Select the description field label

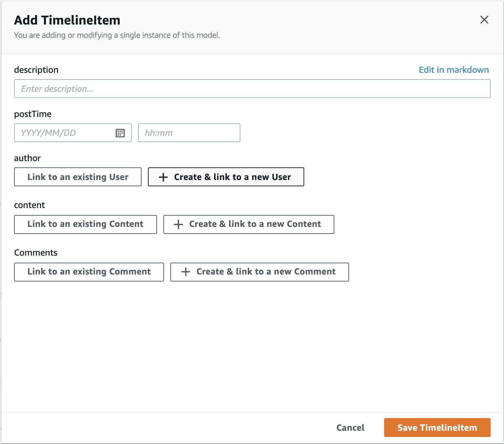36,70
